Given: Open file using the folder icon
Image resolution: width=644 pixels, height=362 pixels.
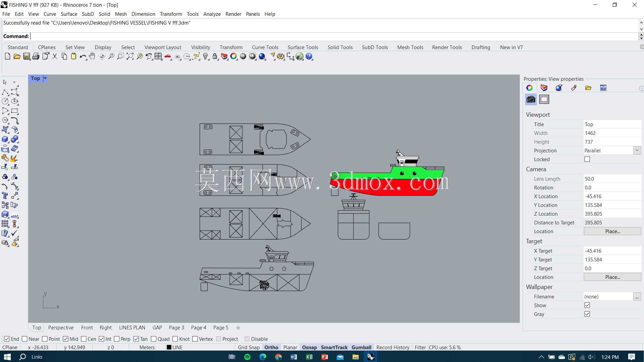Looking at the screenshot, I should coord(17,57).
